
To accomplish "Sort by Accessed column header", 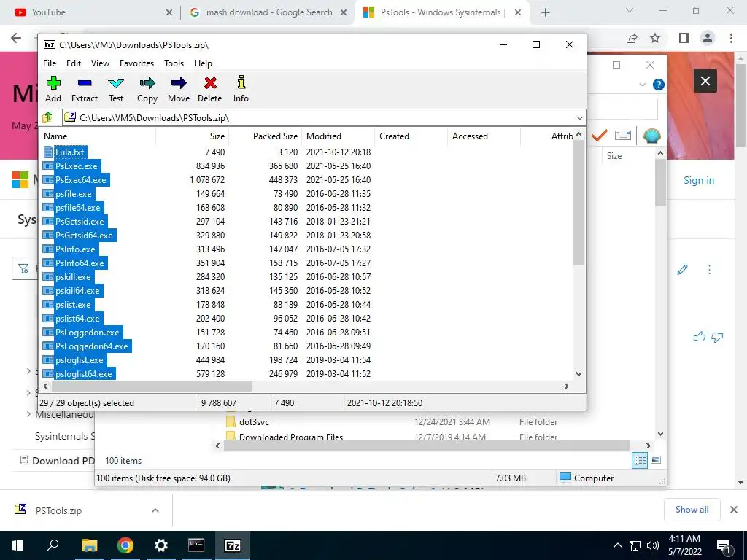I will click(x=484, y=136).
